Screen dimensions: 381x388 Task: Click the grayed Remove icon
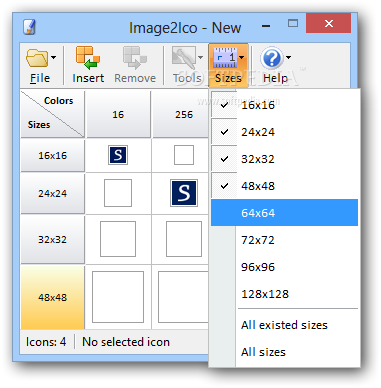click(135, 58)
